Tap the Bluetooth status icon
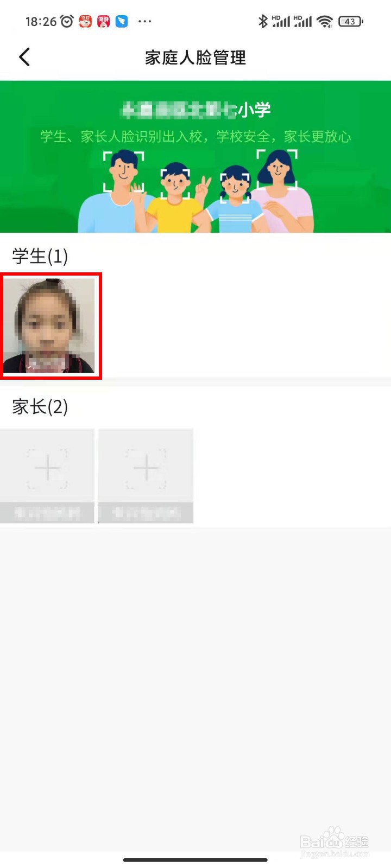The image size is (391, 868). click(263, 22)
